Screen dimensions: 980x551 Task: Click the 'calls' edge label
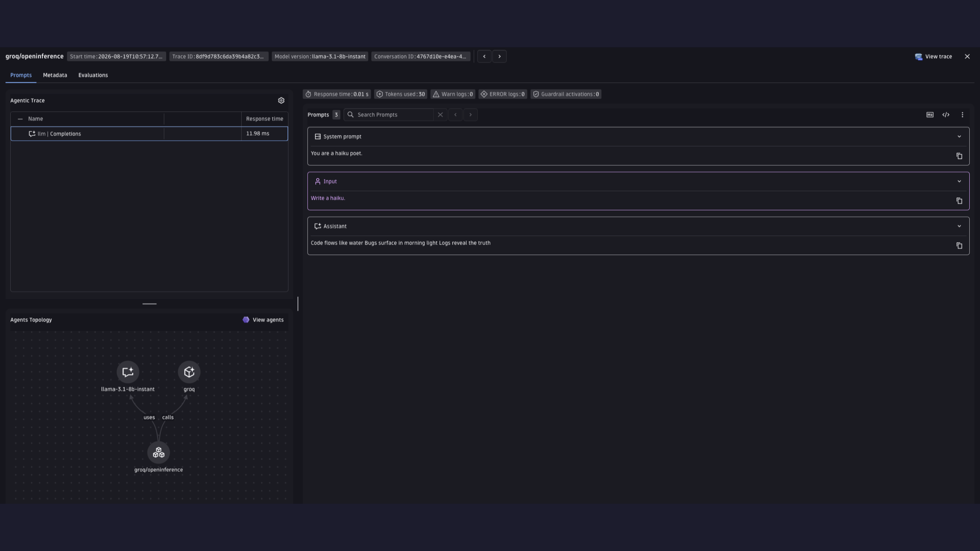pyautogui.click(x=168, y=417)
